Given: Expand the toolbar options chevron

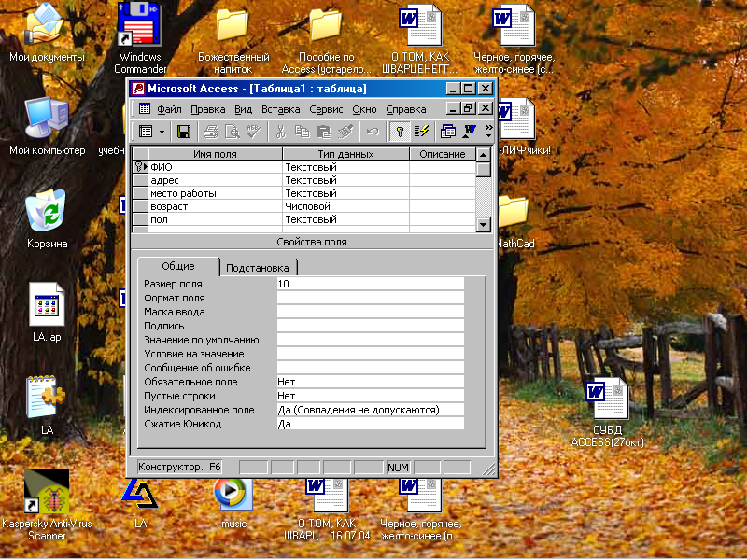Looking at the screenshot, I should [488, 132].
